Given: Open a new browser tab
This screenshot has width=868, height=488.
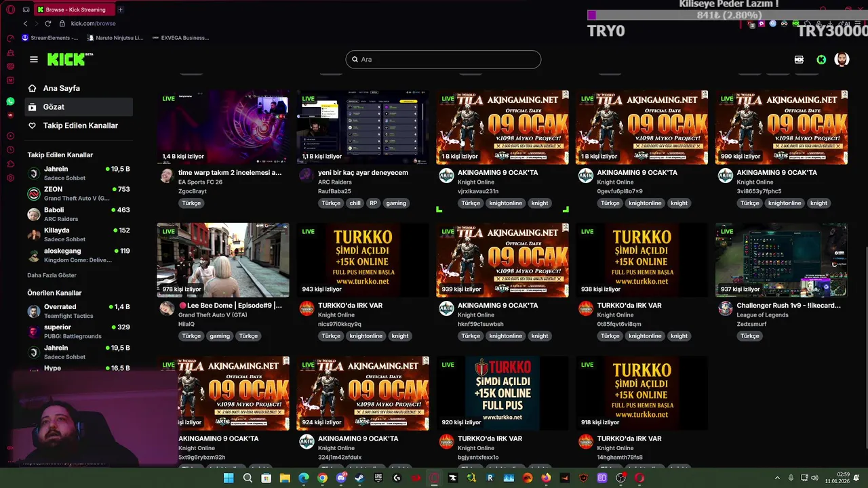Looking at the screenshot, I should pyautogui.click(x=120, y=9).
